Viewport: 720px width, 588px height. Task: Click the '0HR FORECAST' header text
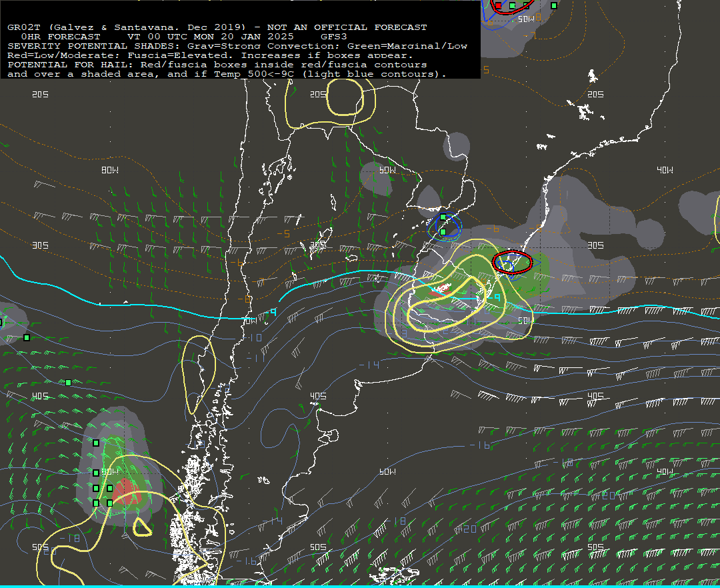61,37
